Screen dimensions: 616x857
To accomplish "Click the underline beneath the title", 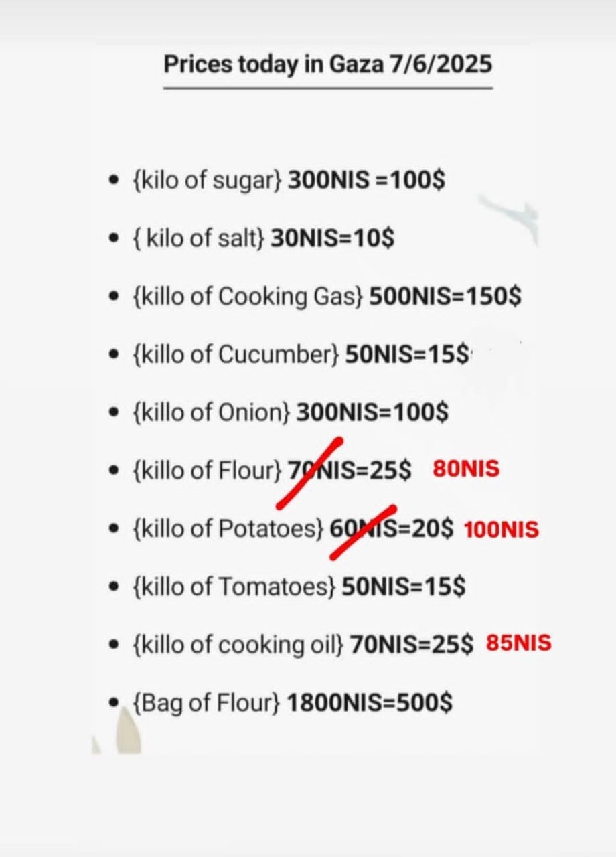I will [327, 88].
